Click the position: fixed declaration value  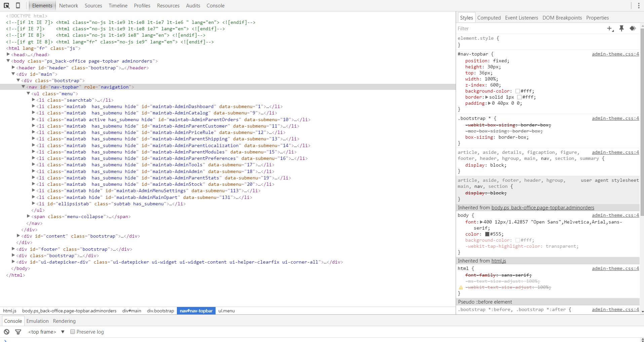point(500,61)
